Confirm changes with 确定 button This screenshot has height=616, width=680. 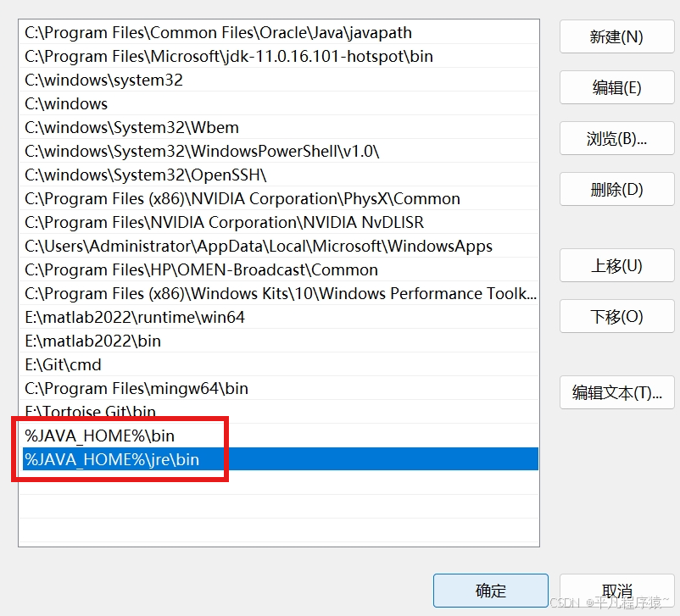[490, 591]
